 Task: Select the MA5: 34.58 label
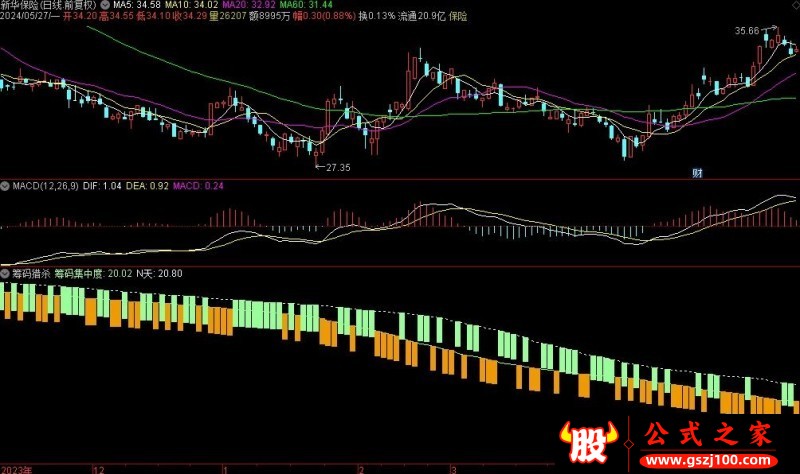pos(137,5)
